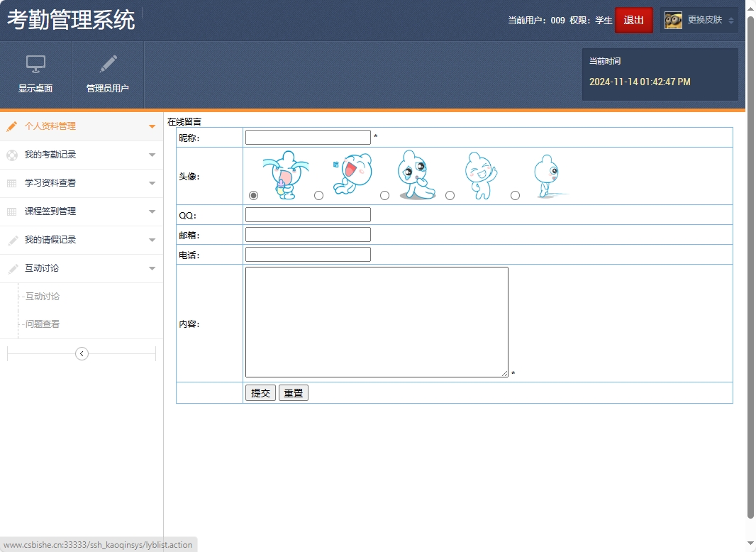Open 管理员用户 from the top toolbar

coord(107,74)
